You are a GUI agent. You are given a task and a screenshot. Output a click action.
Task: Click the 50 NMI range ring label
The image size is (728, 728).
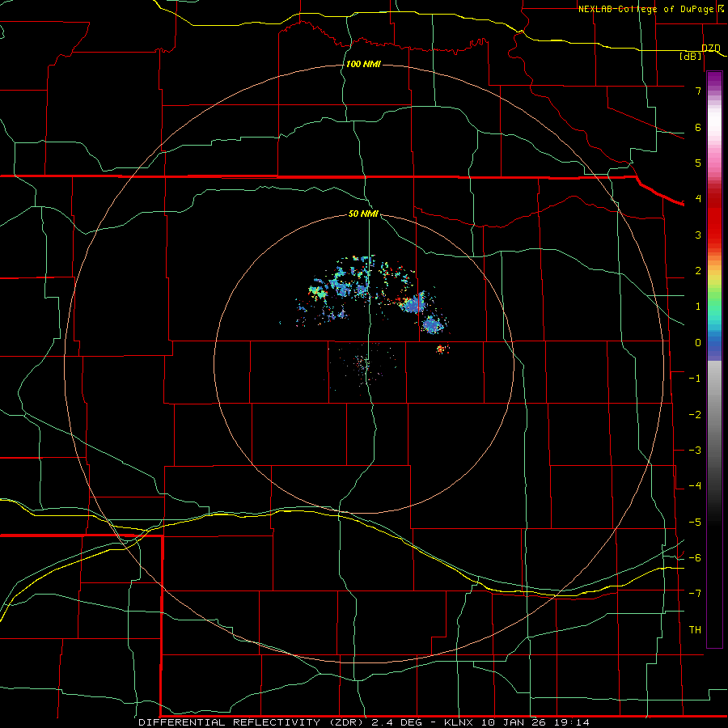coord(363,214)
